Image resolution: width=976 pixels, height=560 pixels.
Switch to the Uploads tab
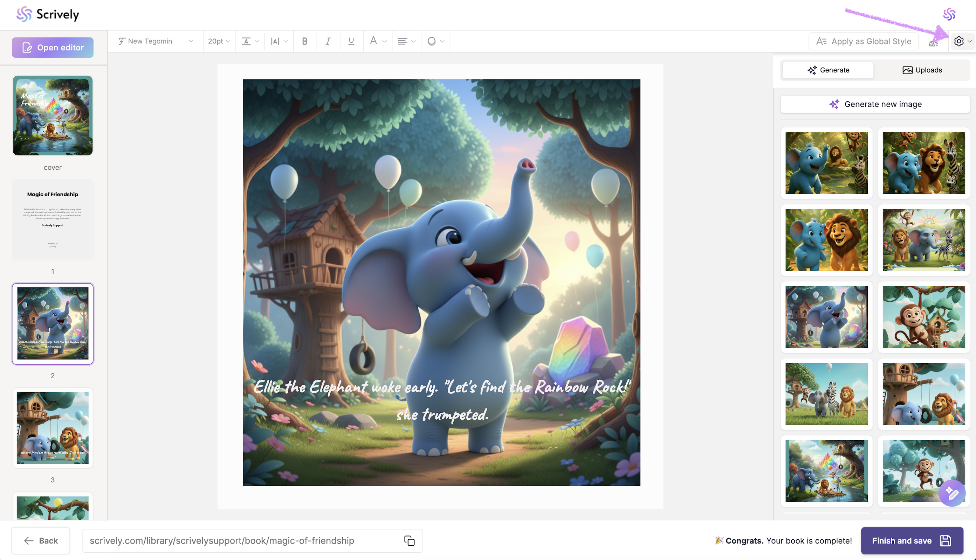922,70
